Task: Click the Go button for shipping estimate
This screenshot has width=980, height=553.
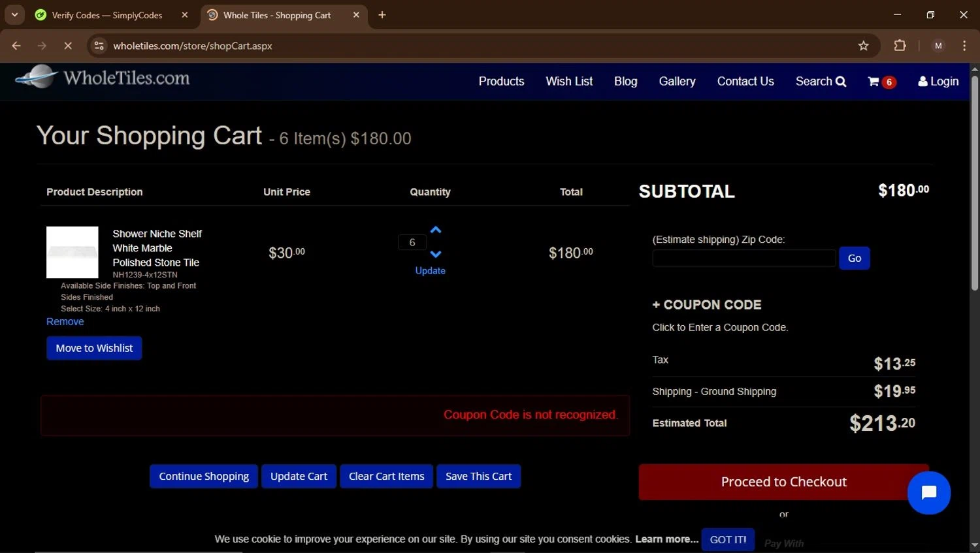Action: [x=854, y=258]
